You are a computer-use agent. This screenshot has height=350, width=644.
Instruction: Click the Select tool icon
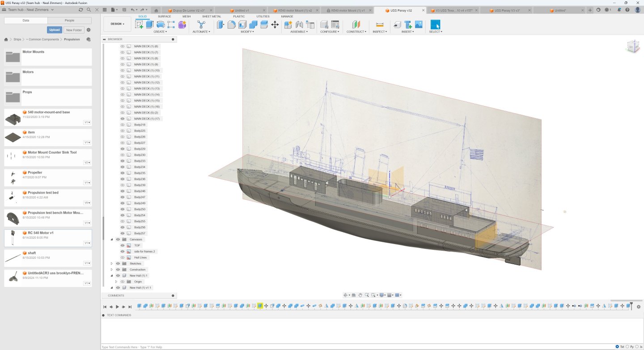(435, 25)
